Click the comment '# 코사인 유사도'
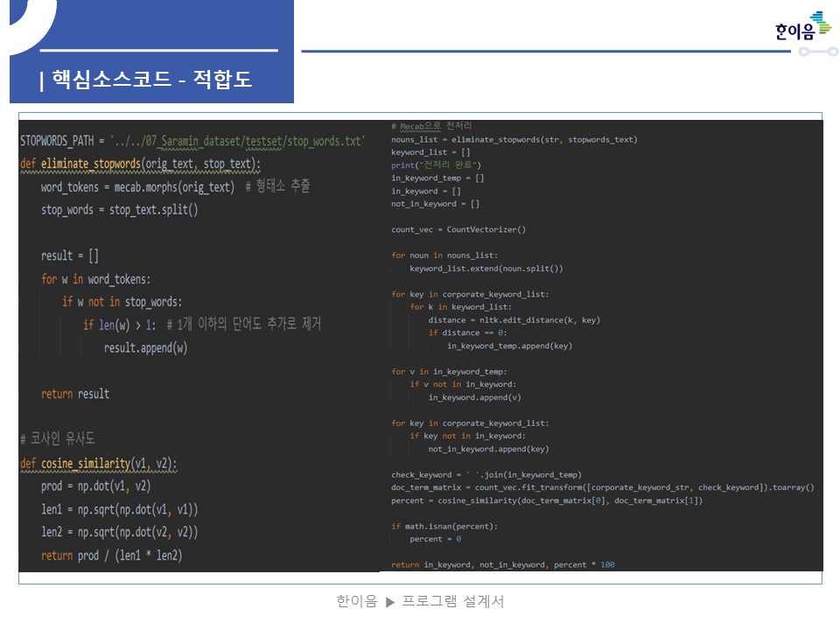Viewport: 840px width, 630px height. click(58, 438)
